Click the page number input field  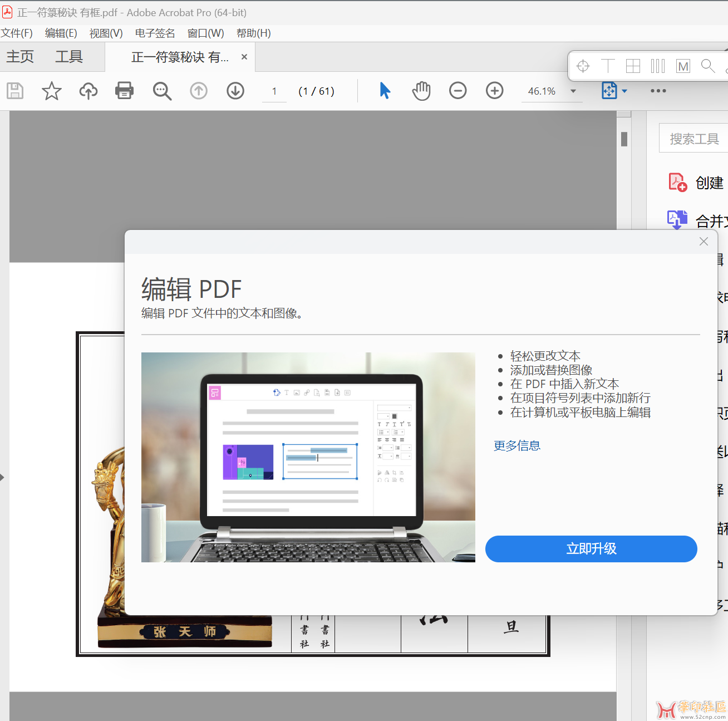click(274, 91)
